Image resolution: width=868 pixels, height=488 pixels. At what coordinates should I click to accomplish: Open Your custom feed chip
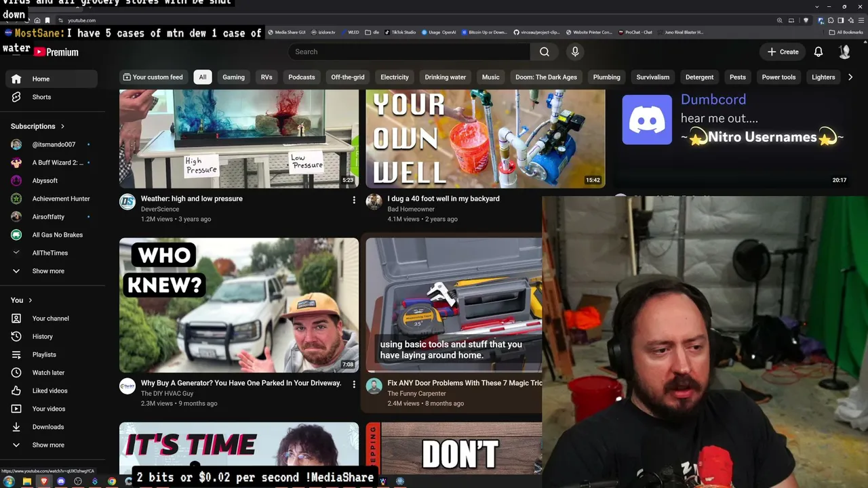pos(153,77)
